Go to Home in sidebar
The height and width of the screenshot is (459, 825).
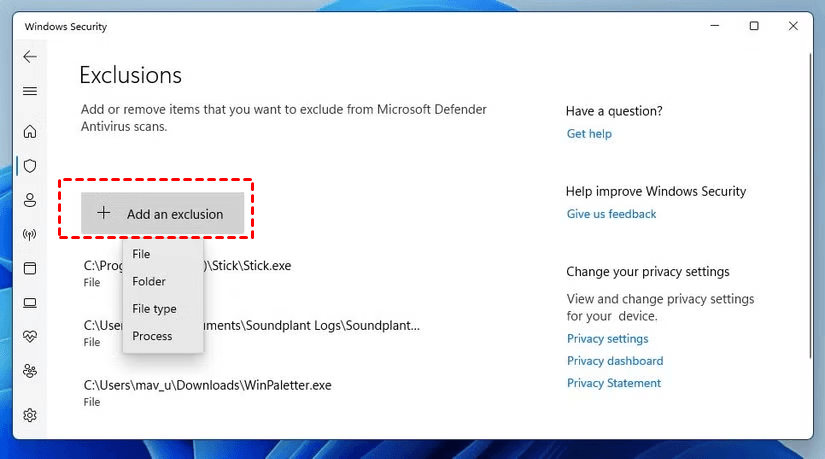pos(30,131)
